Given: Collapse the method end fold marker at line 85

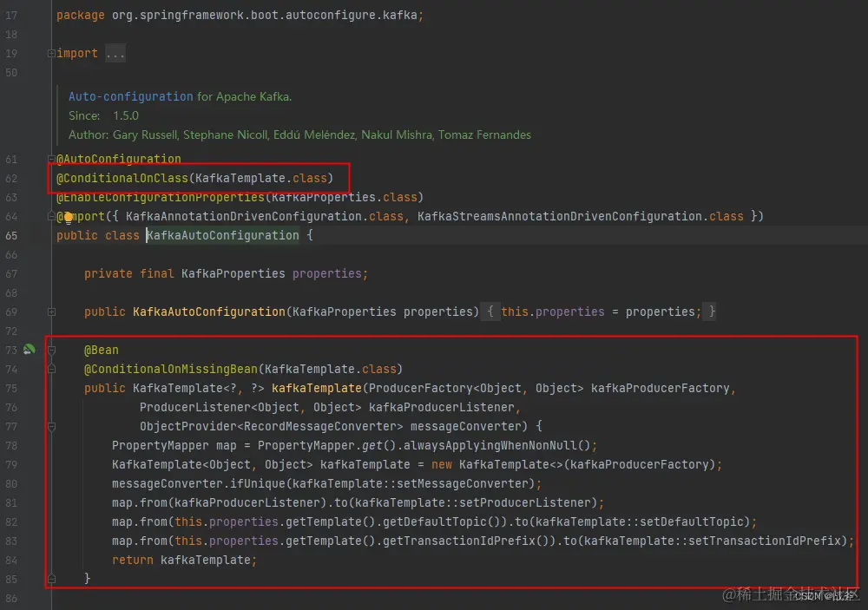Looking at the screenshot, I should pos(51,579).
